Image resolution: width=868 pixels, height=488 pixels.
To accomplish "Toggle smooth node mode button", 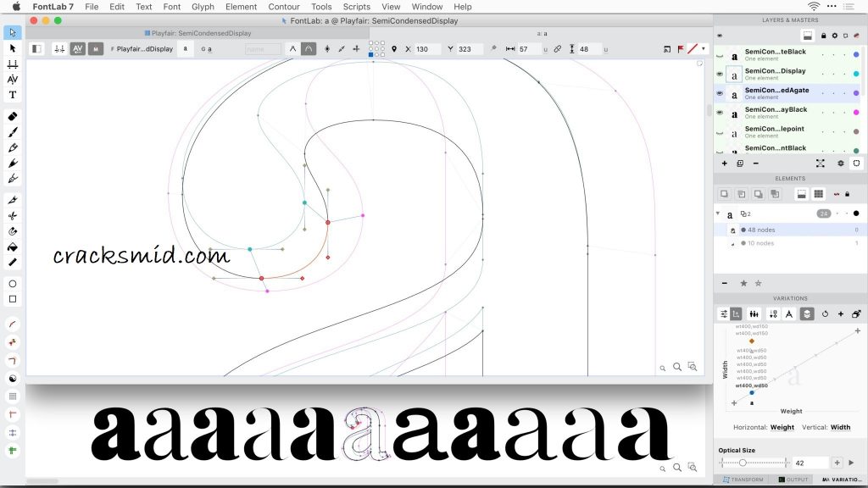I will tap(309, 48).
